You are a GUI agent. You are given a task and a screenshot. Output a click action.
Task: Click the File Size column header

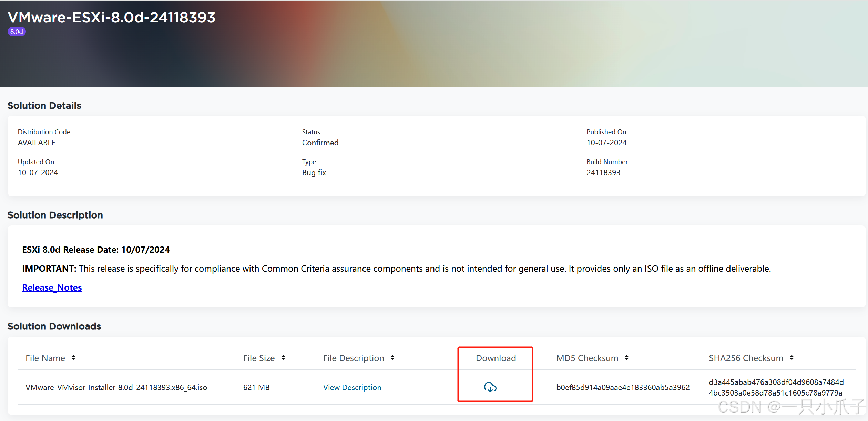tap(259, 358)
